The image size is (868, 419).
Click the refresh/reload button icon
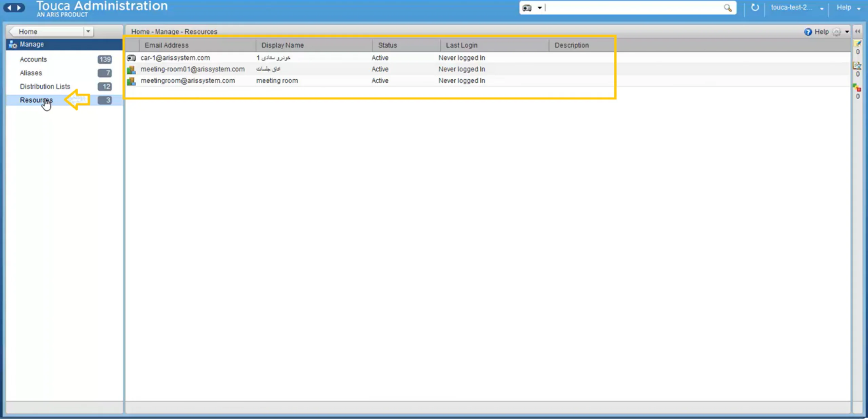754,7
